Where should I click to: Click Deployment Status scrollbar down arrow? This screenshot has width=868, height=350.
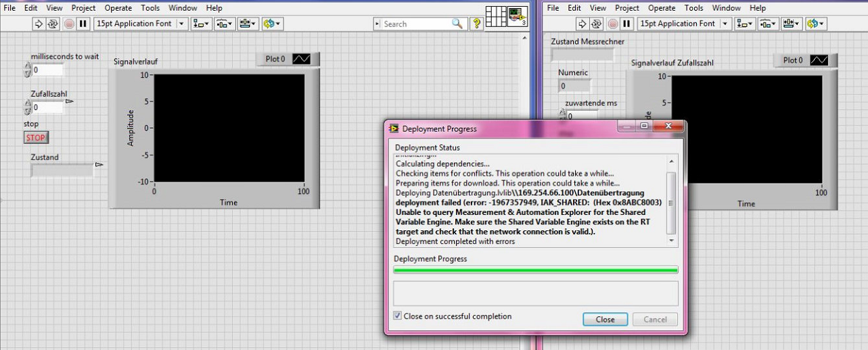(671, 240)
